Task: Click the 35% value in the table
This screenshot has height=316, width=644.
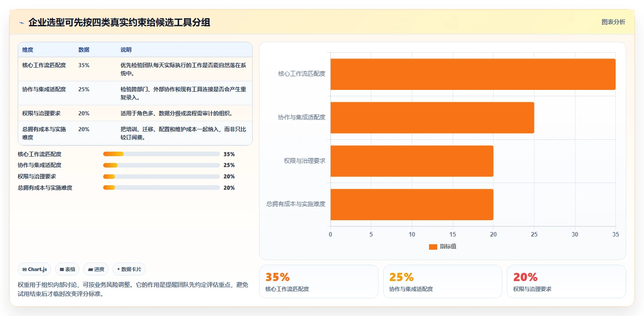Action: [x=84, y=65]
